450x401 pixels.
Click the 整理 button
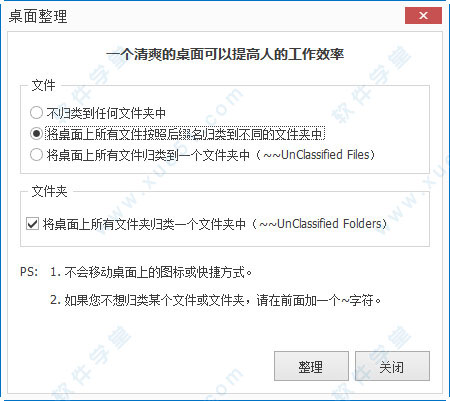(x=311, y=366)
